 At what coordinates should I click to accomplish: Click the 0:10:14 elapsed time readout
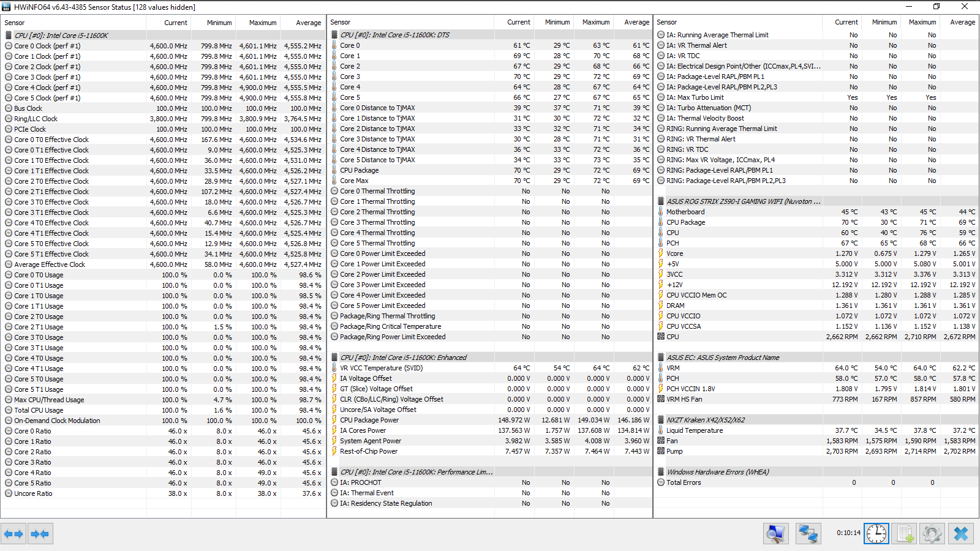coord(848,533)
